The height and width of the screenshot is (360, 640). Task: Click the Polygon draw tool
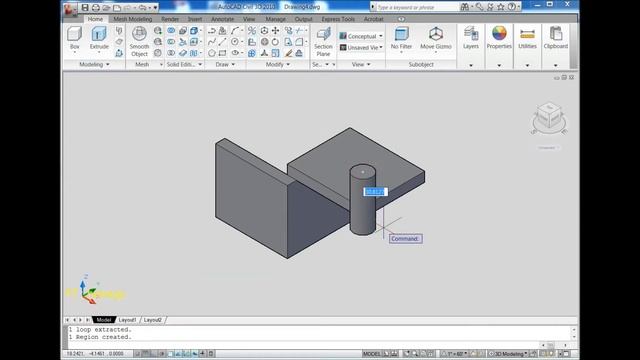coord(211,53)
